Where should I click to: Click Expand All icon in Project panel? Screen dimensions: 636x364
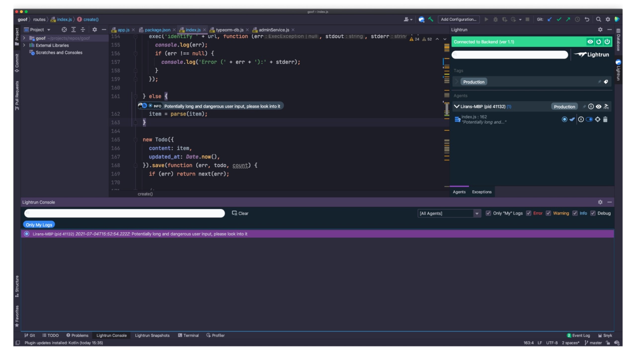point(74,30)
